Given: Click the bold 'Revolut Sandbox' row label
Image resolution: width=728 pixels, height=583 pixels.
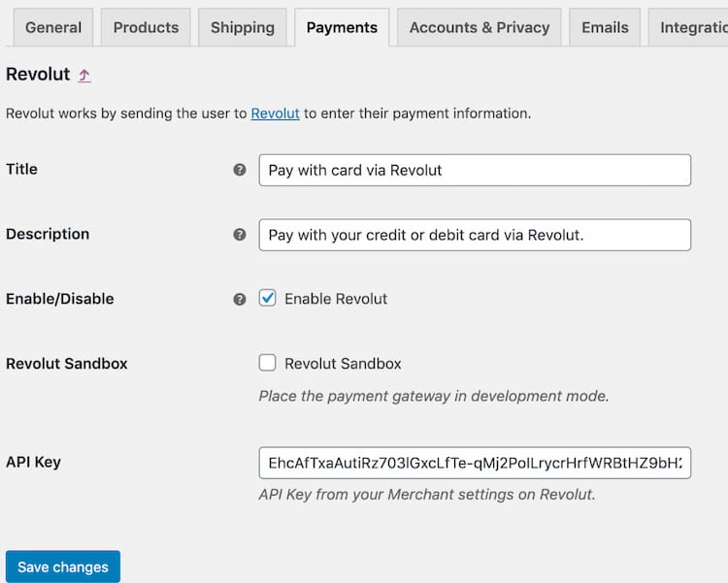Looking at the screenshot, I should pyautogui.click(x=67, y=364).
